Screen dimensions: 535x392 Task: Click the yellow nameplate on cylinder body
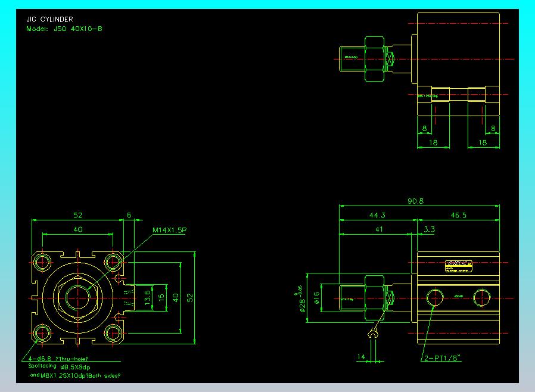[459, 266]
